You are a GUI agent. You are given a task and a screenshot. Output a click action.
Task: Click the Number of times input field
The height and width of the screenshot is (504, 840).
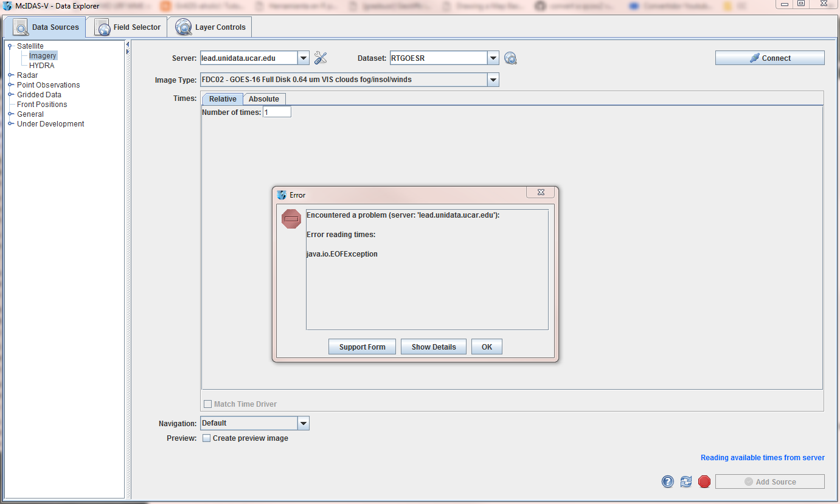pyautogui.click(x=277, y=112)
